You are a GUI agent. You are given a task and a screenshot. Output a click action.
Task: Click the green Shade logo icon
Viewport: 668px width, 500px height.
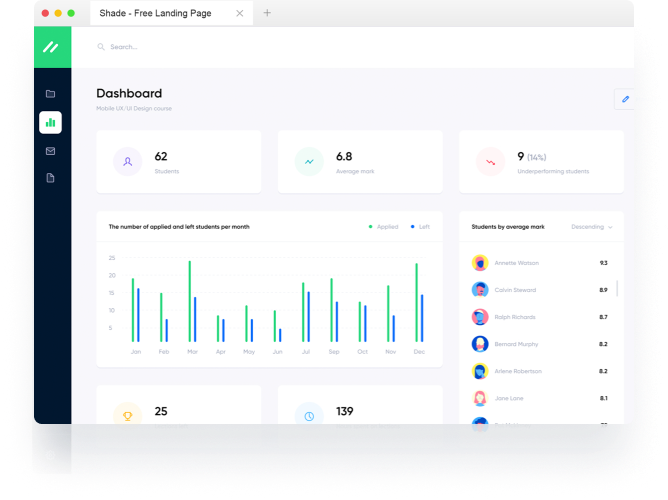[x=51, y=47]
